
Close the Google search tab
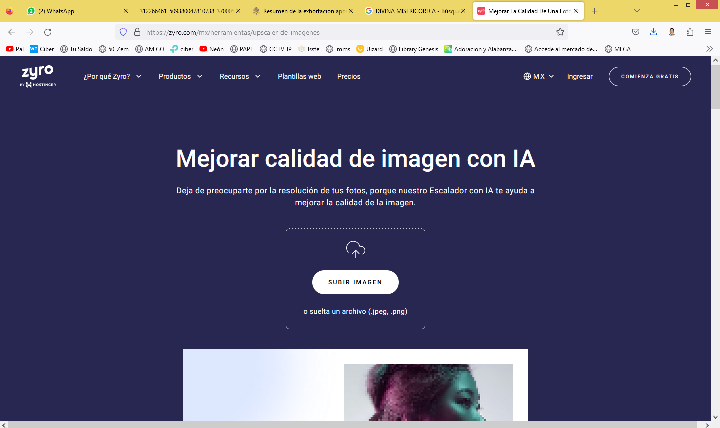(463, 11)
